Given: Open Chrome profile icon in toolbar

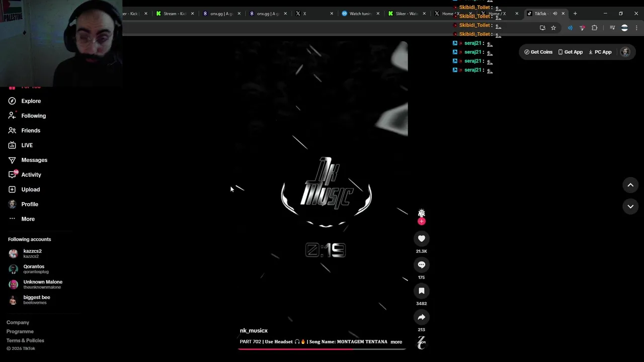Looking at the screenshot, I should pyautogui.click(x=624, y=28).
